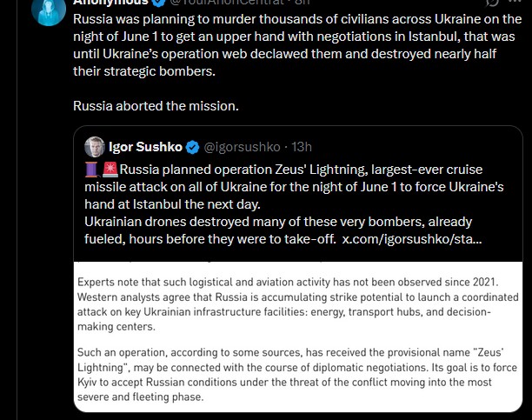This screenshot has height=420, width=532.
Task: Click the Anonymous display name
Action: point(110,3)
